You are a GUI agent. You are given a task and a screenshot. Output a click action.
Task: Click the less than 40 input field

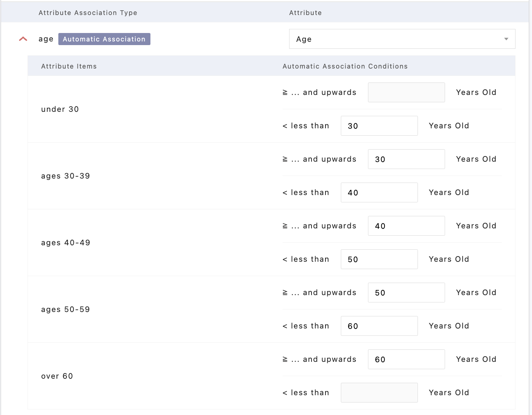point(379,192)
